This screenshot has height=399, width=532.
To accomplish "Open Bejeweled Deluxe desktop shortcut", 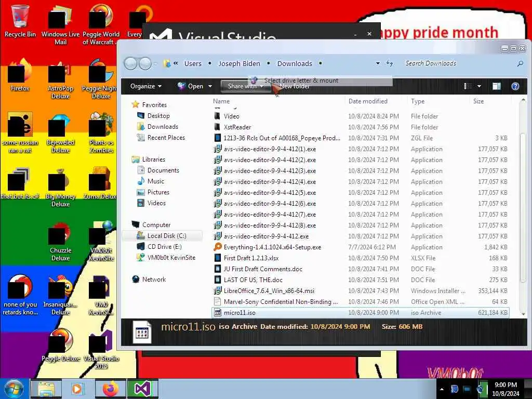I will [x=60, y=133].
